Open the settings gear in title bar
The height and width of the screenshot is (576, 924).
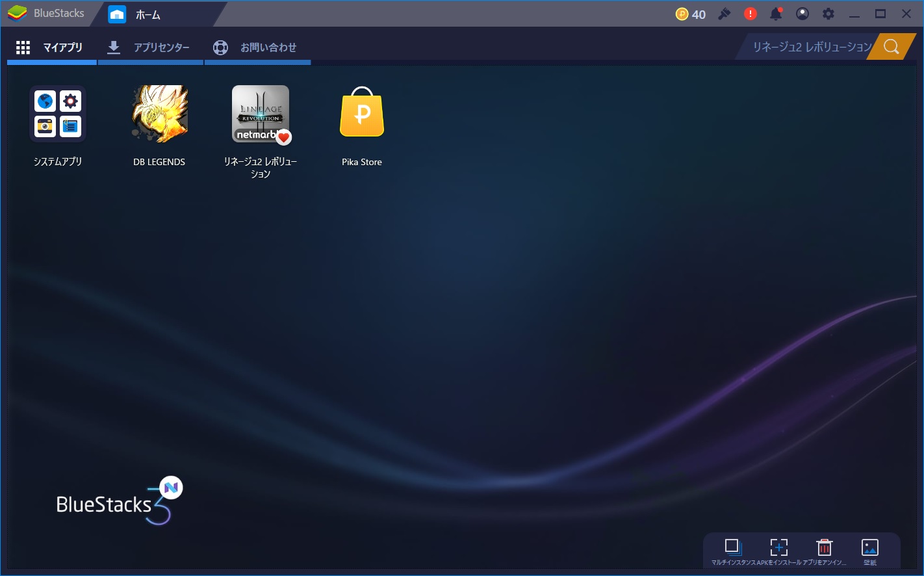[828, 14]
